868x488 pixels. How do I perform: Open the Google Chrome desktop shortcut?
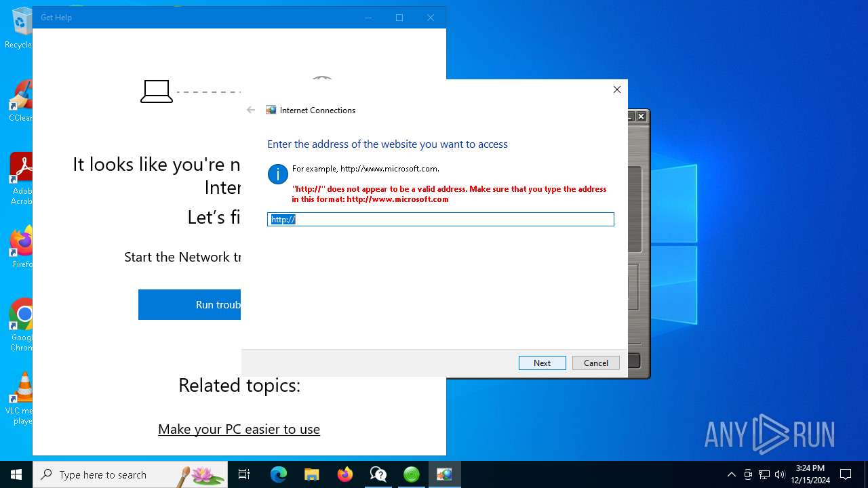(20, 325)
